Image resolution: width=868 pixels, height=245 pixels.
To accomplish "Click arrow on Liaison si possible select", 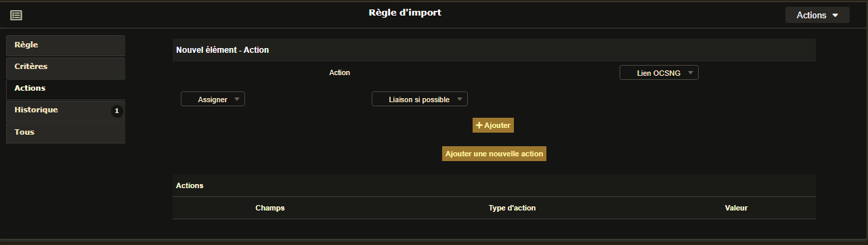I will click(x=460, y=99).
